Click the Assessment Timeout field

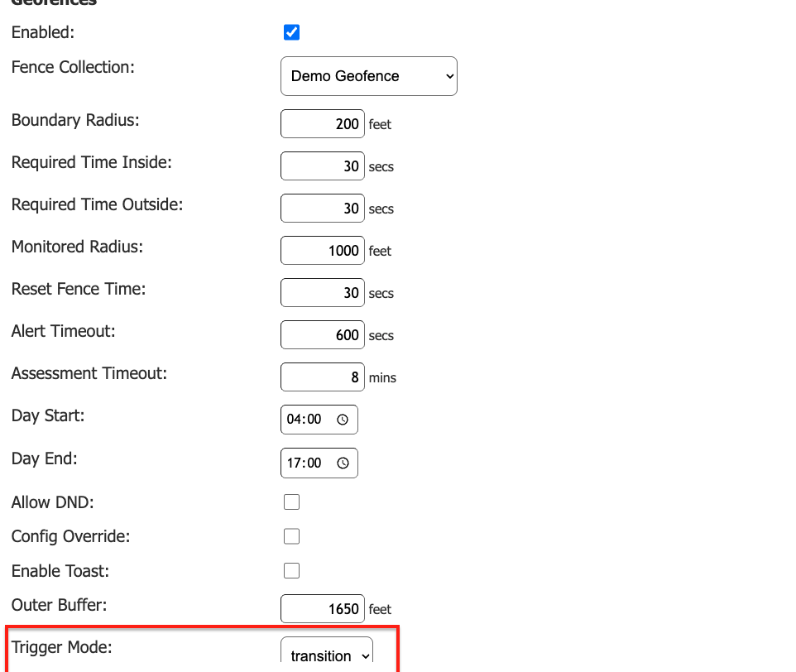click(323, 377)
